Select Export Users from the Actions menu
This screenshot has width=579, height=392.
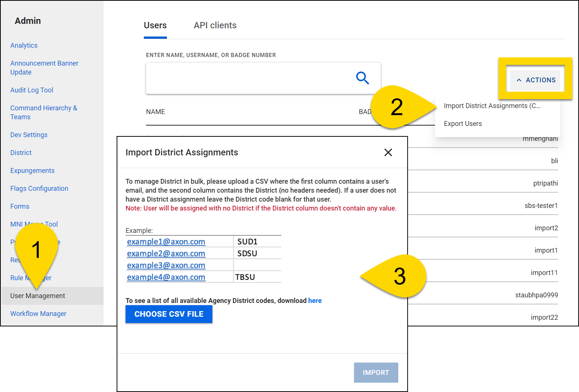[463, 123]
